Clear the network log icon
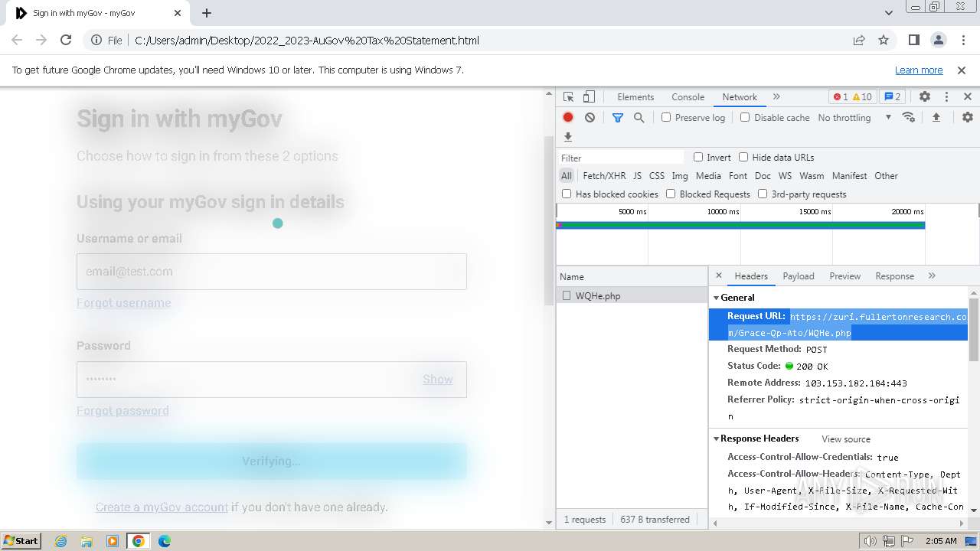980x551 pixels. pyautogui.click(x=590, y=117)
